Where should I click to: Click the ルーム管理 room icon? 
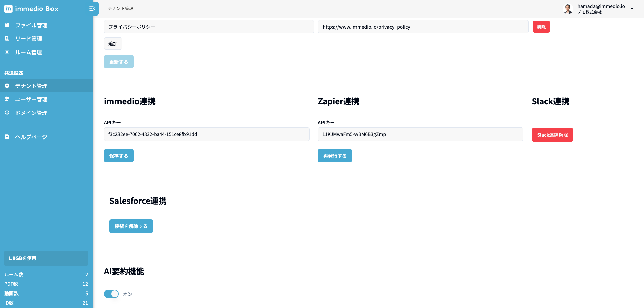coord(7,52)
